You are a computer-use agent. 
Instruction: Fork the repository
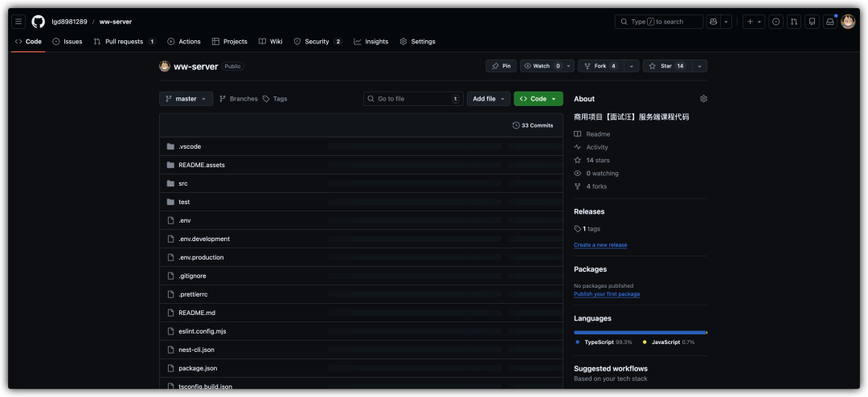(600, 66)
